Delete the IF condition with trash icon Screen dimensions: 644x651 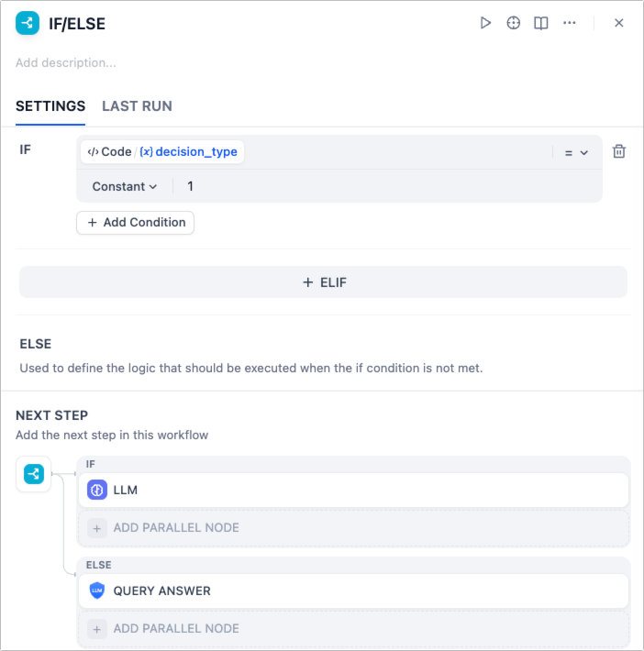[x=619, y=152]
